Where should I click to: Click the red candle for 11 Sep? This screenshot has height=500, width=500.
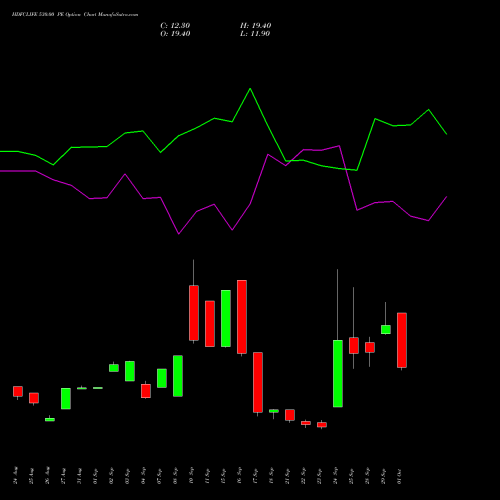pos(210,324)
